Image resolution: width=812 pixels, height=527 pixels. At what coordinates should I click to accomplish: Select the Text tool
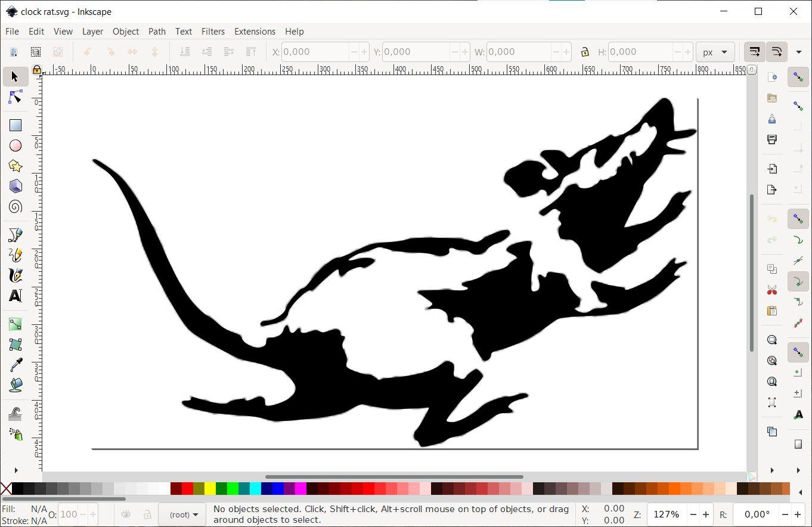(x=16, y=296)
